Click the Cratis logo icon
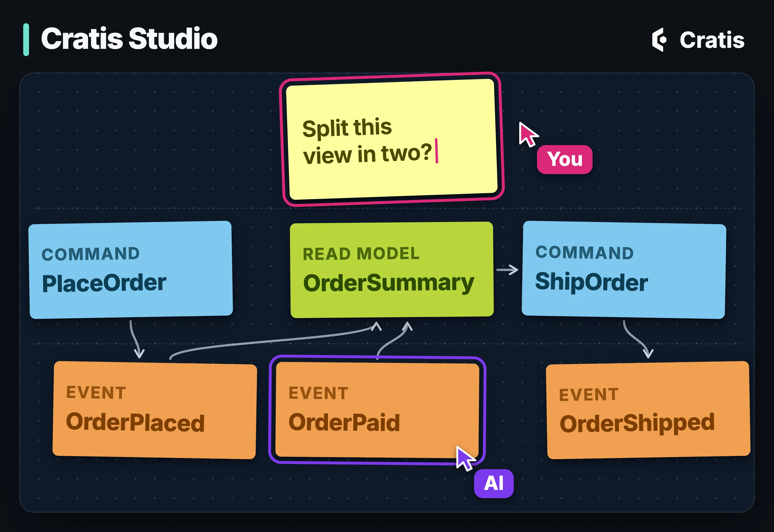This screenshot has height=532, width=774. (x=659, y=40)
